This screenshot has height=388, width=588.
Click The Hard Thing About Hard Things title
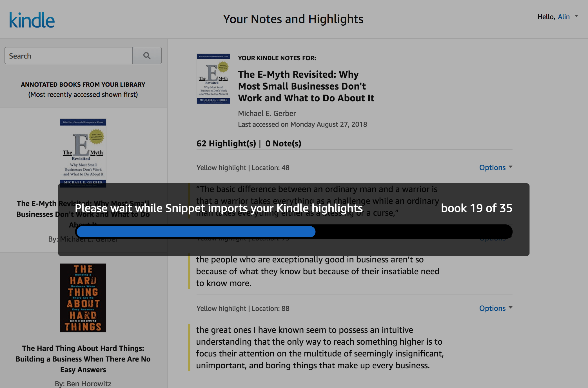coord(83,359)
